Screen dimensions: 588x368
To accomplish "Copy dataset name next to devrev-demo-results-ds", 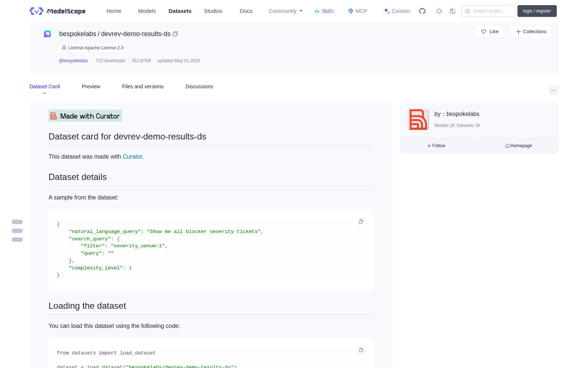I will click(x=175, y=34).
